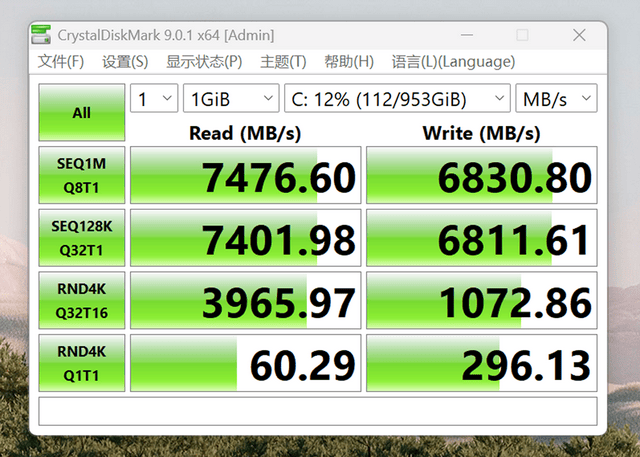The width and height of the screenshot is (640, 457).
Task: Start the RND4K Q32T16 test
Action: (x=82, y=300)
